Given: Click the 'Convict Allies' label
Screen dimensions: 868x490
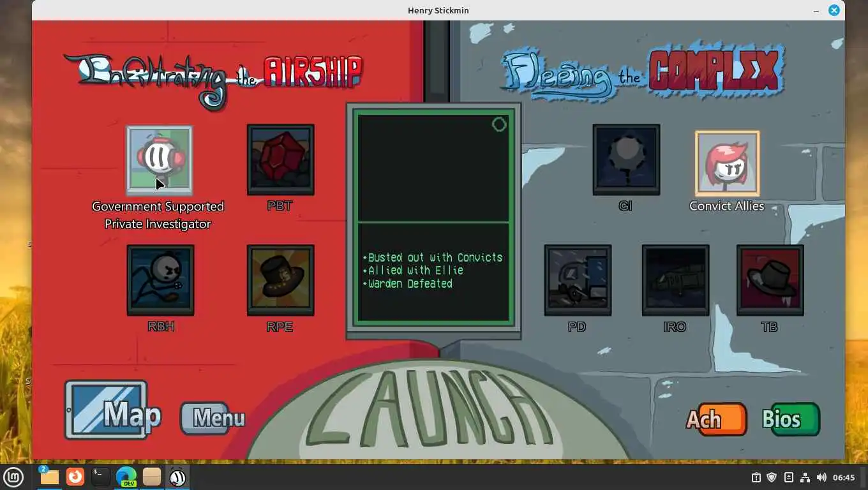Looking at the screenshot, I should 727,206.
